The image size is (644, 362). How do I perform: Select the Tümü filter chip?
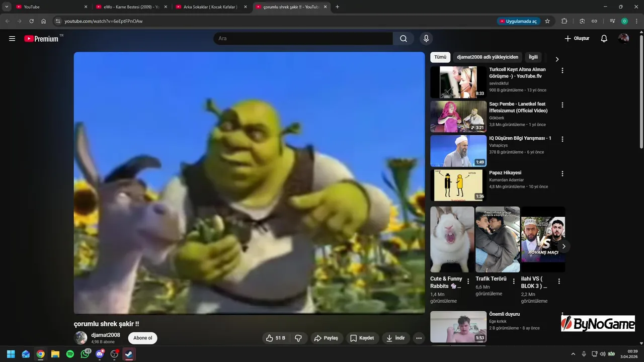pyautogui.click(x=440, y=57)
